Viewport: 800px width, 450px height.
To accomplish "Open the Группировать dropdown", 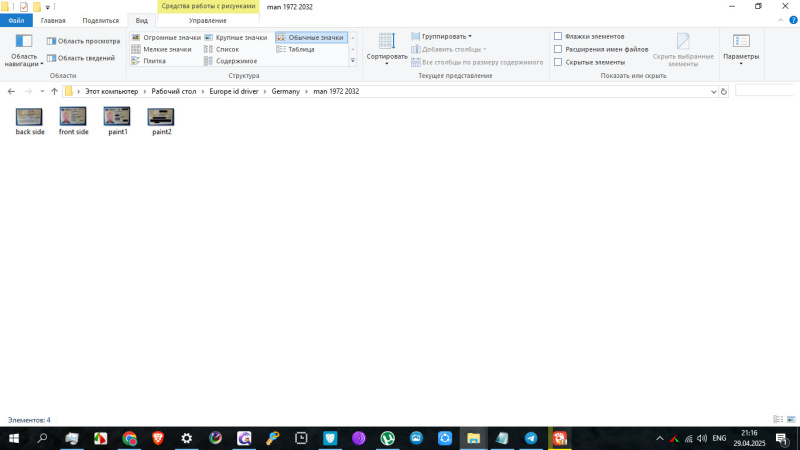I will (x=446, y=36).
